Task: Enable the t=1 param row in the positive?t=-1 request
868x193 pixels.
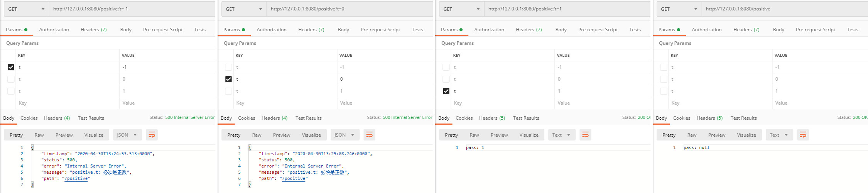Action: click(11, 91)
